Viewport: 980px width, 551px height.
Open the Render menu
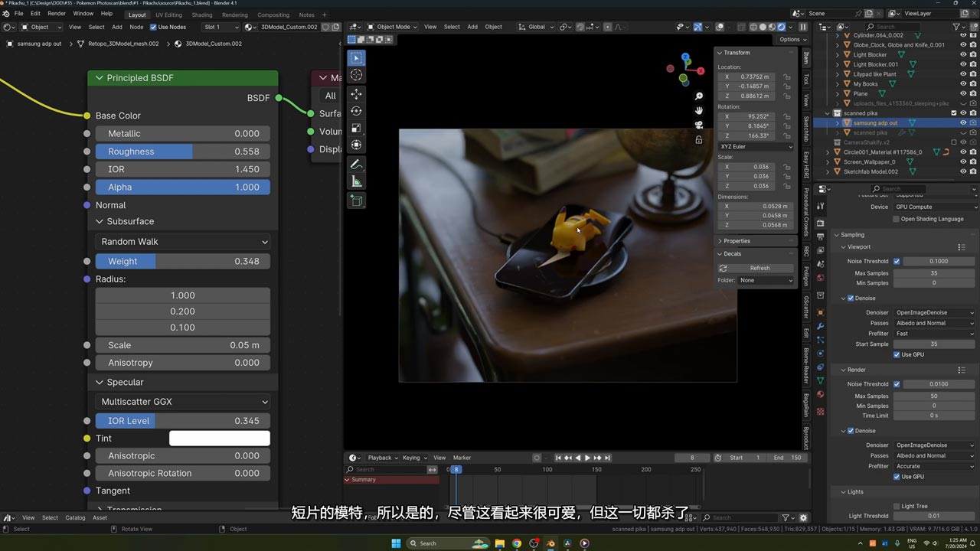tap(57, 14)
